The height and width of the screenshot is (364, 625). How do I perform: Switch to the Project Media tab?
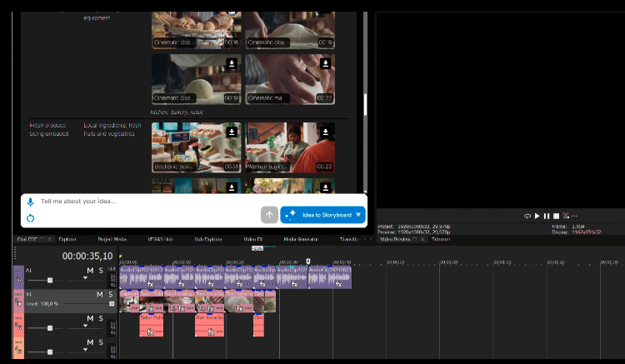pyautogui.click(x=111, y=239)
